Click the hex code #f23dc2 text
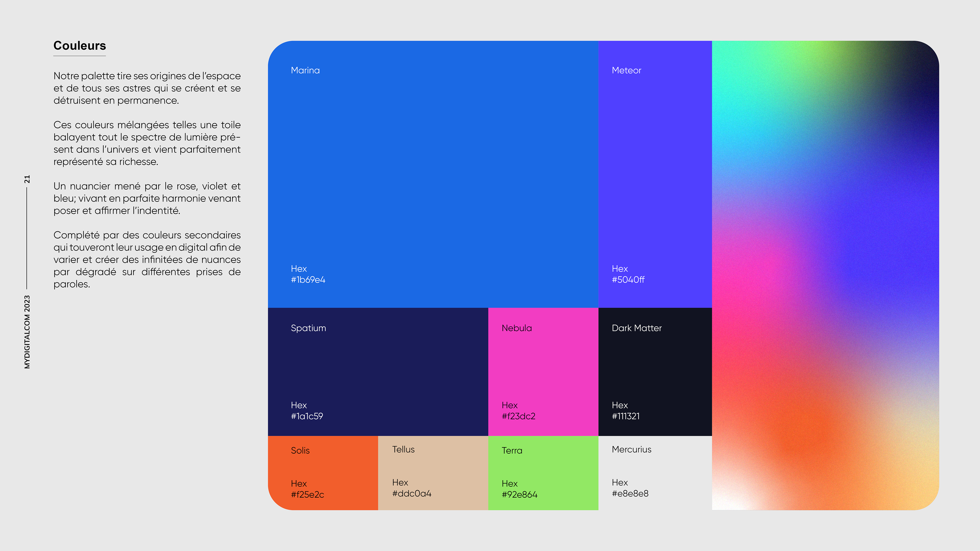This screenshot has width=980, height=551. tap(518, 416)
